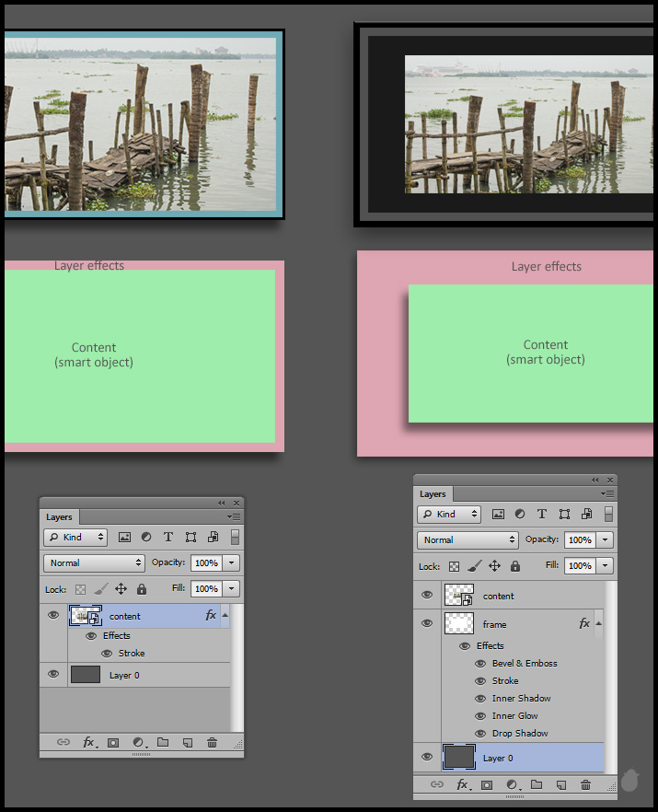Delete layer with trash icon in right Layers panel

pyautogui.click(x=585, y=785)
